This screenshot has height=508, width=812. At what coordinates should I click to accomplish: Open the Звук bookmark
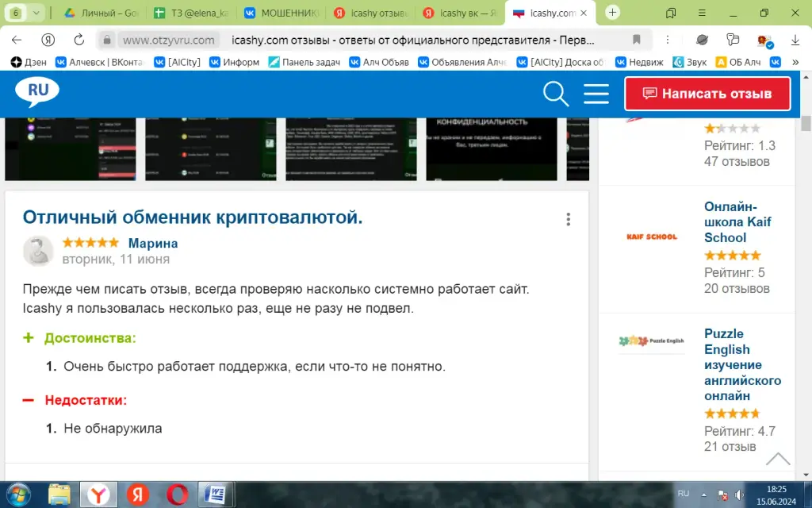point(690,62)
